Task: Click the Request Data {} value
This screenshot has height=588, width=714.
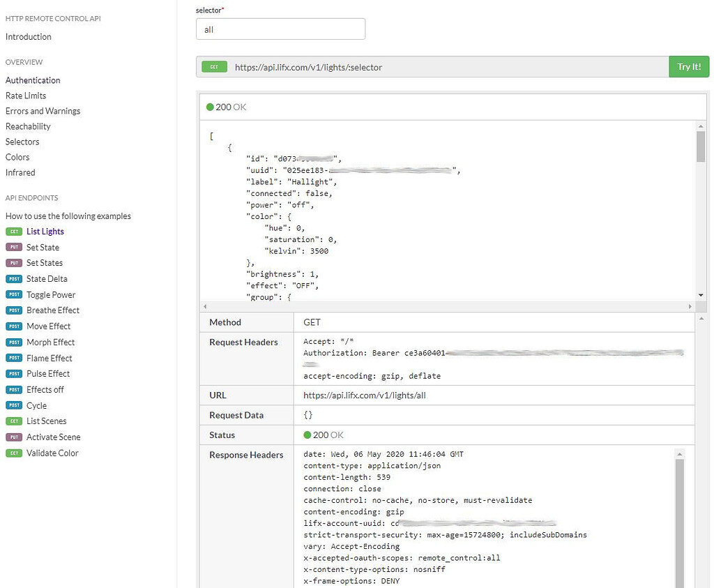Action: tap(307, 415)
